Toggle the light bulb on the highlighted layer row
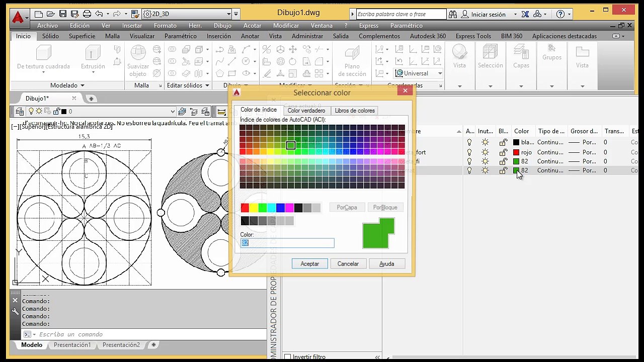 (469, 170)
